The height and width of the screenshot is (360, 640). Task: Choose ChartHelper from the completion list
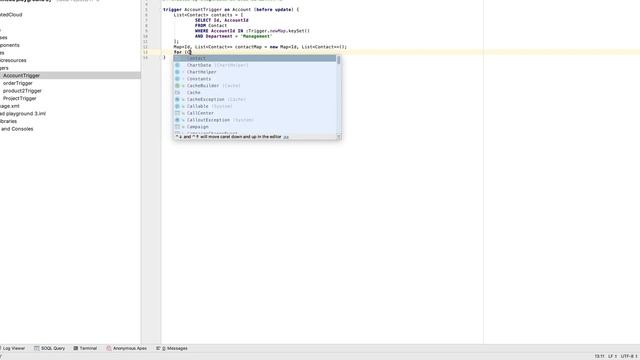(255, 72)
